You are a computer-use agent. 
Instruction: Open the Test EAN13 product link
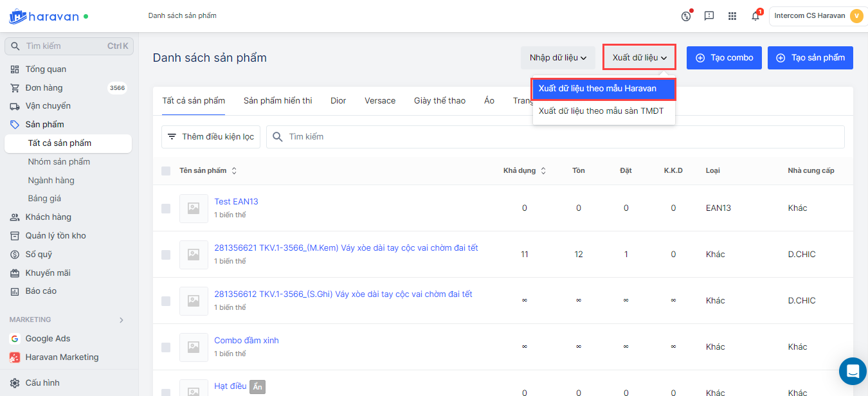click(236, 202)
